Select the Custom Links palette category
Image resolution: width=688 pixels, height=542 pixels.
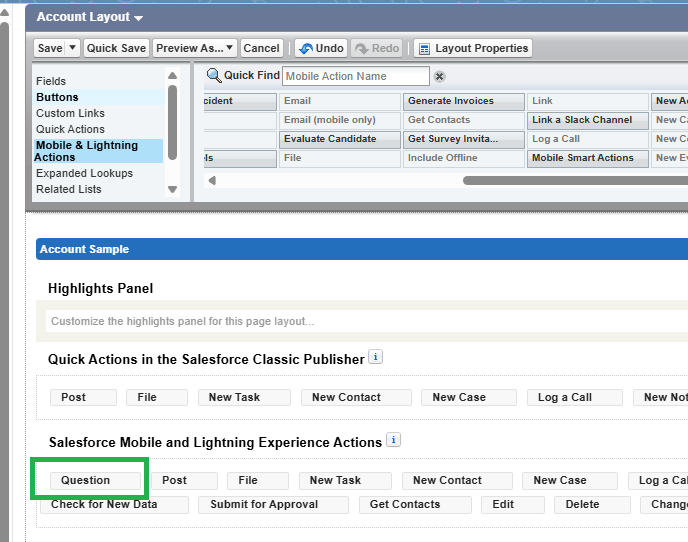click(70, 113)
